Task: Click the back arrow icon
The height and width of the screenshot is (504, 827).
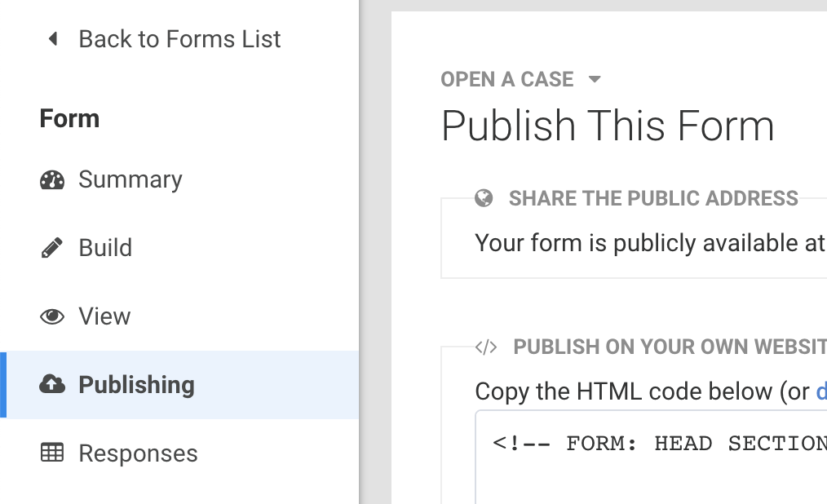Action: (x=53, y=39)
